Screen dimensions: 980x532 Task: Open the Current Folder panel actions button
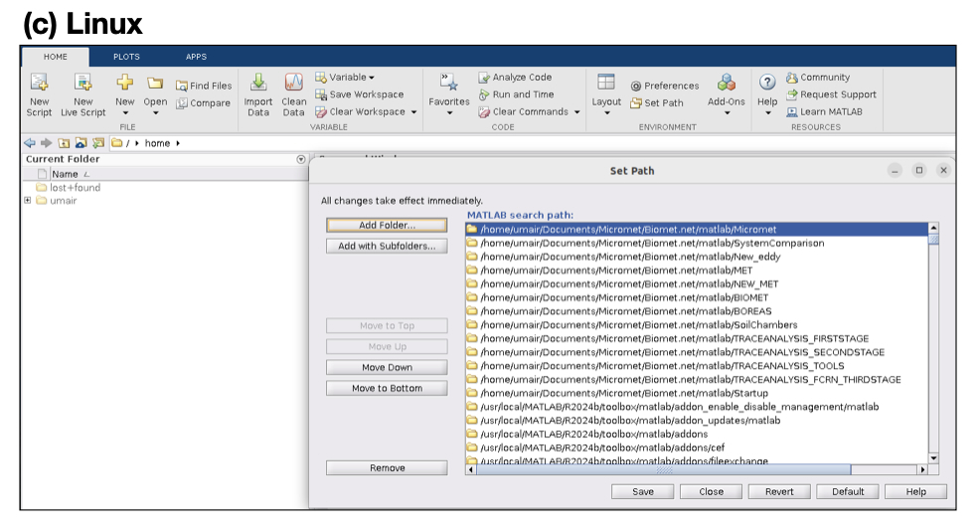click(300, 159)
